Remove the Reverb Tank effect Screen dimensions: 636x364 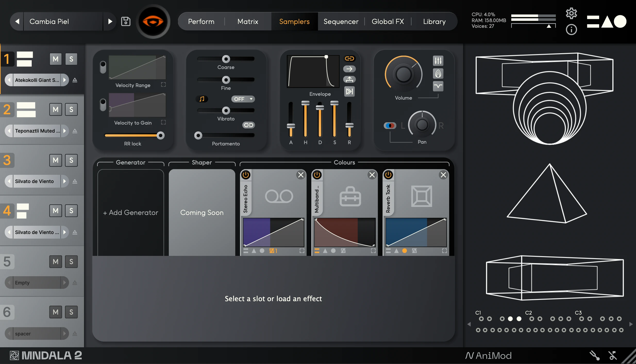click(443, 175)
